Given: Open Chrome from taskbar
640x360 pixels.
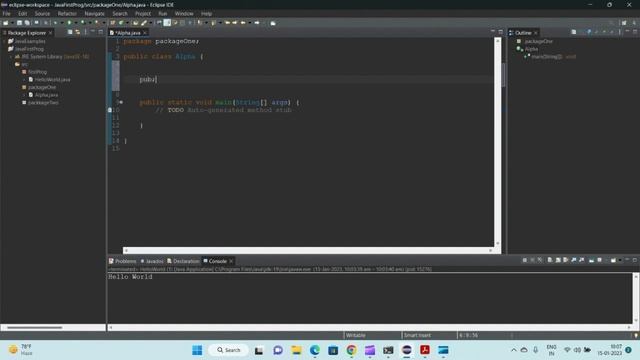Looking at the screenshot, I should pyautogui.click(x=351, y=350).
